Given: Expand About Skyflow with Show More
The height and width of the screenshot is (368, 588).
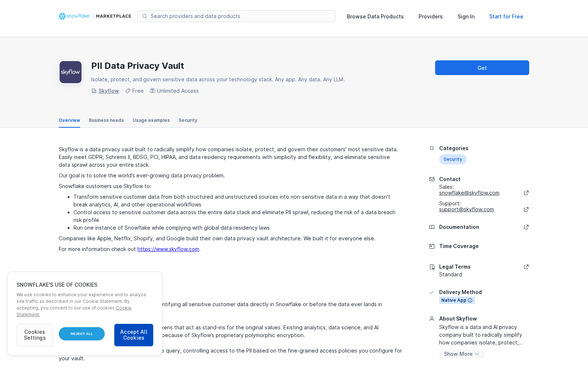Looking at the screenshot, I should coord(462,354).
